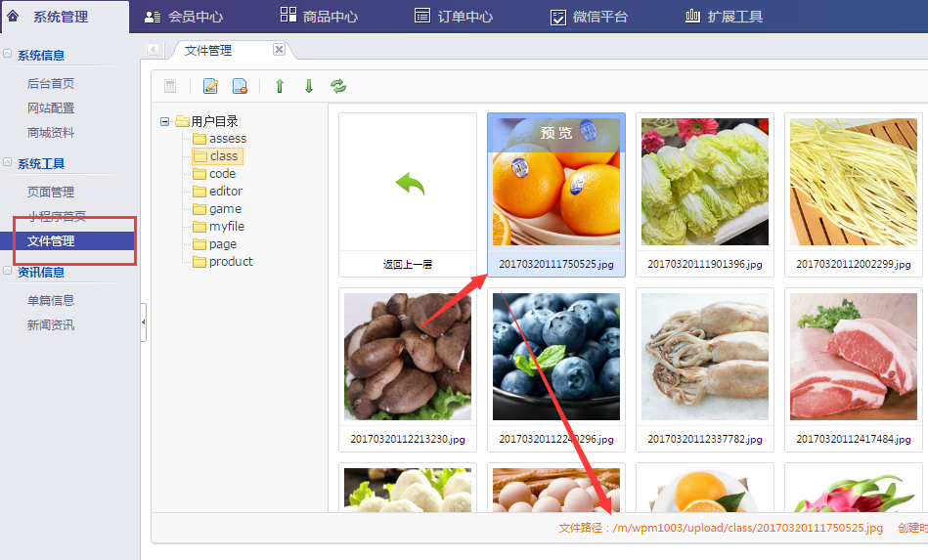Viewport: 928px width, 560px height.
Task: Select the product folder in tree
Action: [231, 262]
